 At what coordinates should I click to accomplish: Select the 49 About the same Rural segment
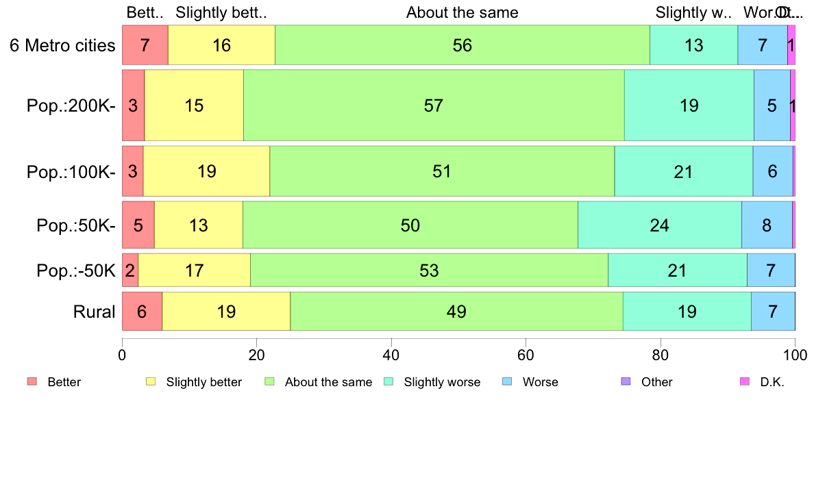pos(456,312)
